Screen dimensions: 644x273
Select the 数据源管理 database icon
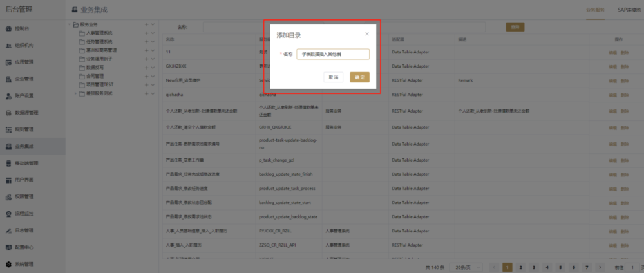pyautogui.click(x=8, y=113)
